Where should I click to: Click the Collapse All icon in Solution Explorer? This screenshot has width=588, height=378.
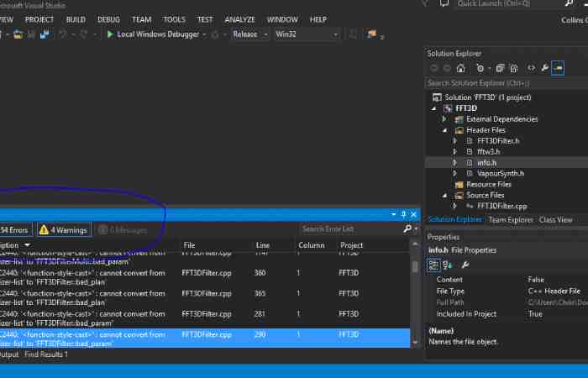(500, 68)
